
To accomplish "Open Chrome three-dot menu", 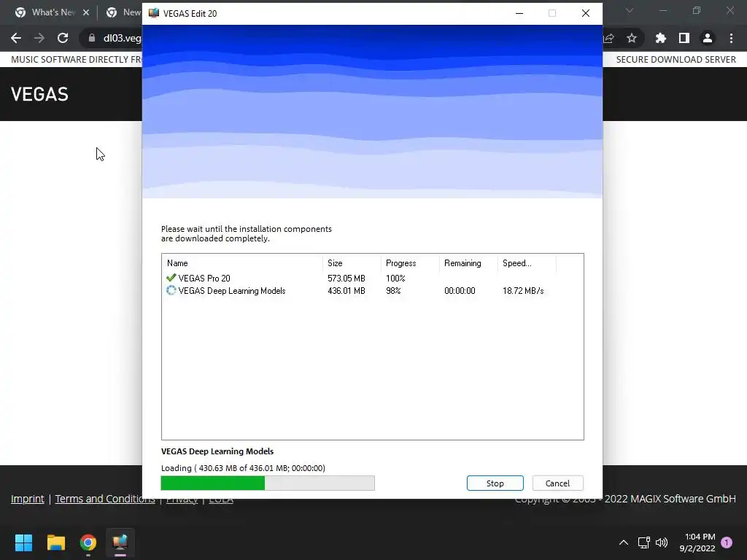I will point(731,38).
